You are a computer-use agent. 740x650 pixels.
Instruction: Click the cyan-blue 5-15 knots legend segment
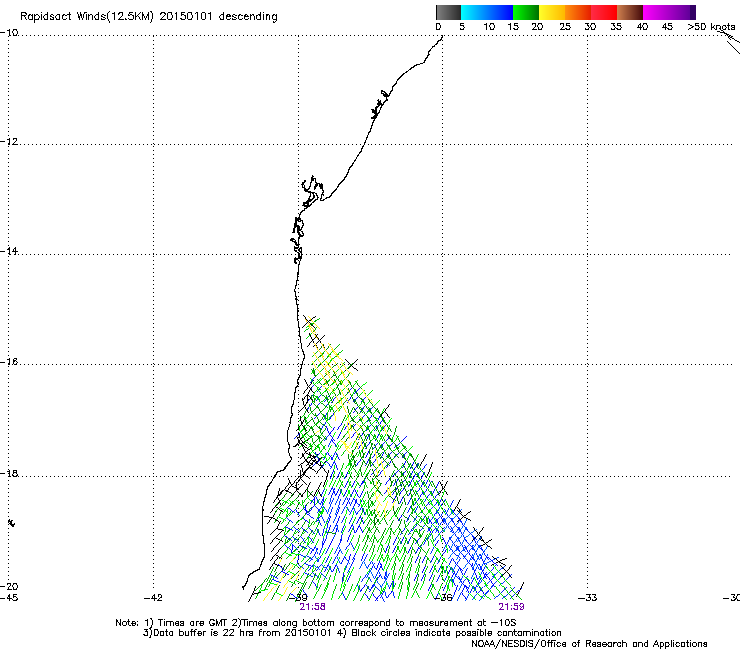[x=487, y=12]
